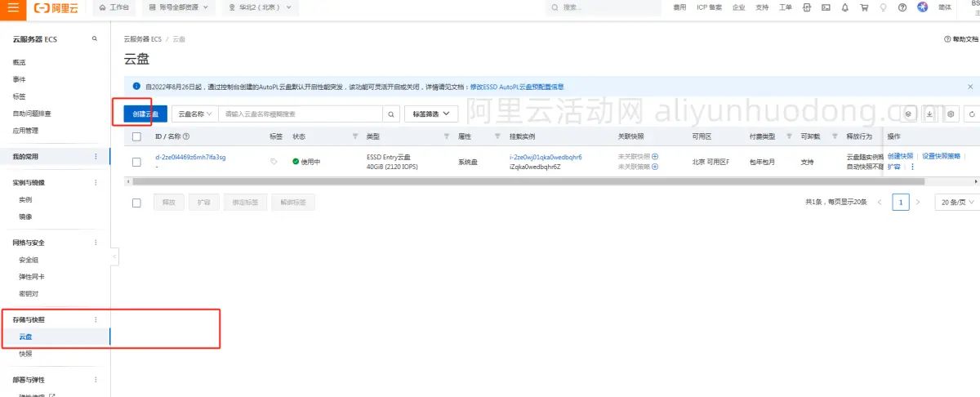Open the 华北2(北京) region selector
Viewport: 980px width, 397px height.
tap(261, 7)
